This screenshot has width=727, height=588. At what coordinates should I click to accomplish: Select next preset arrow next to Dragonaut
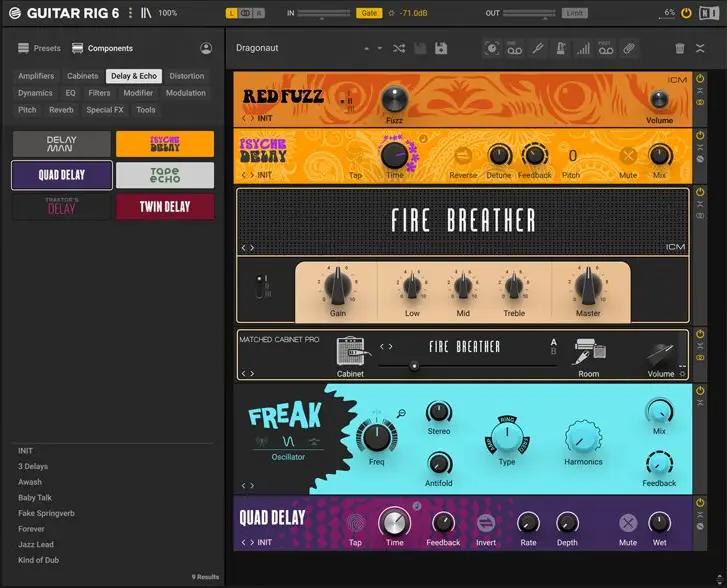click(x=380, y=48)
